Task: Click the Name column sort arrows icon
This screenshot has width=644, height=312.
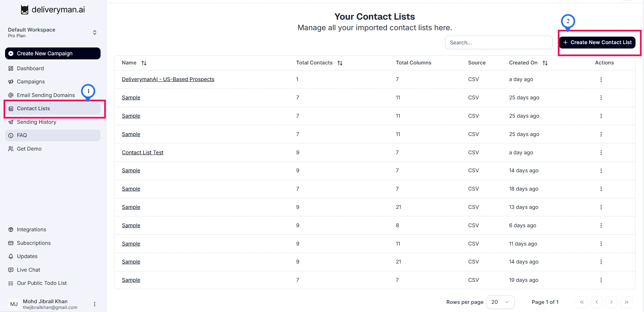Action: [144, 63]
